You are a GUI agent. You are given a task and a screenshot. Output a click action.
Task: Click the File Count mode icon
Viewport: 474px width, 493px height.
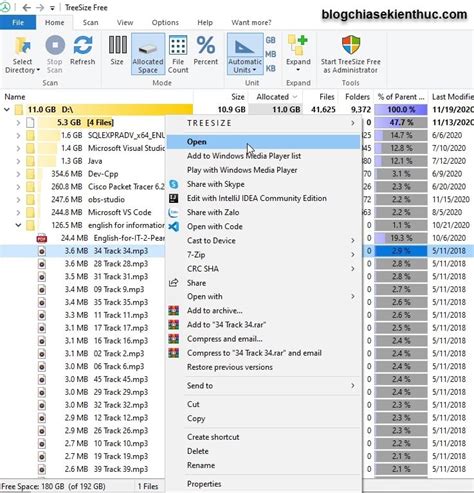click(178, 45)
